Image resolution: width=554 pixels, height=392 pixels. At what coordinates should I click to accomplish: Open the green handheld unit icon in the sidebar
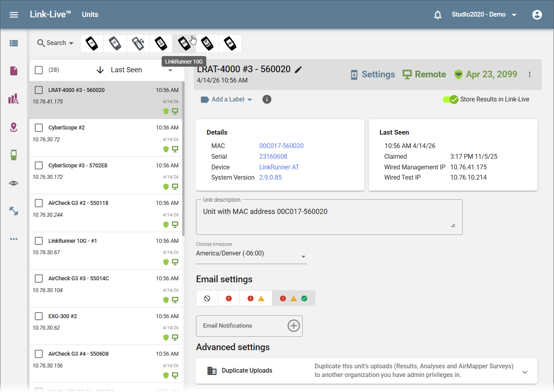(x=14, y=155)
